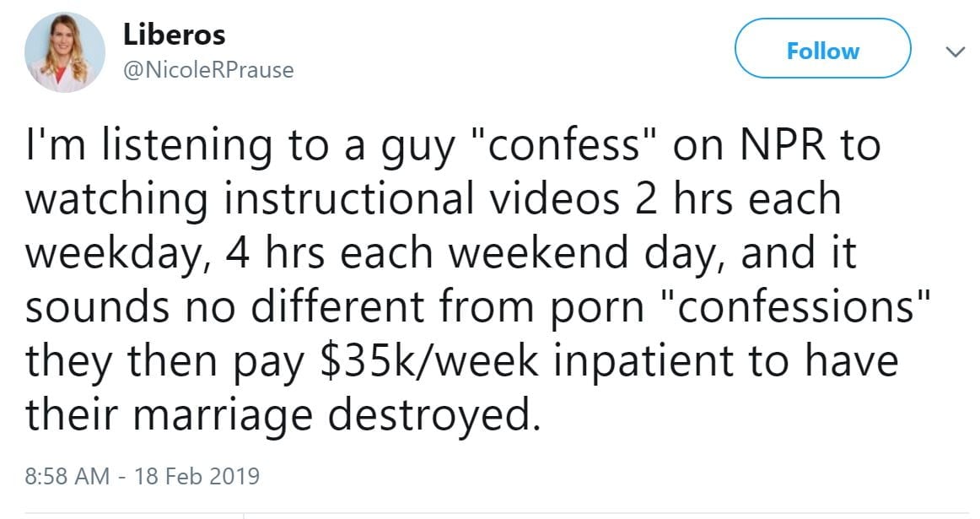
Task: Open the @NicoleRPrause handle link
Action: [208, 70]
